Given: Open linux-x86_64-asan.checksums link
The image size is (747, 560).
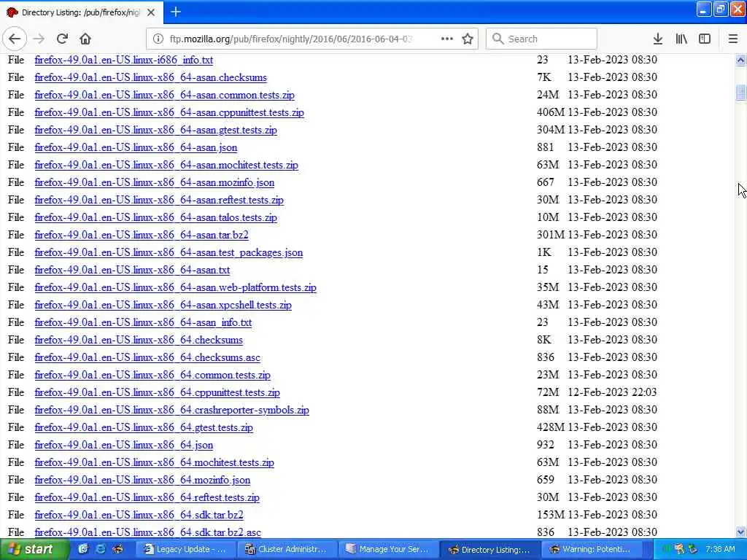Looking at the screenshot, I should coord(150,77).
